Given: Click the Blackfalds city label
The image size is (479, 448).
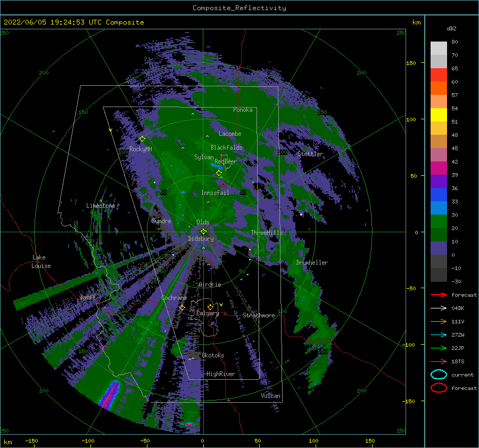Looking at the screenshot, I should point(226,148).
